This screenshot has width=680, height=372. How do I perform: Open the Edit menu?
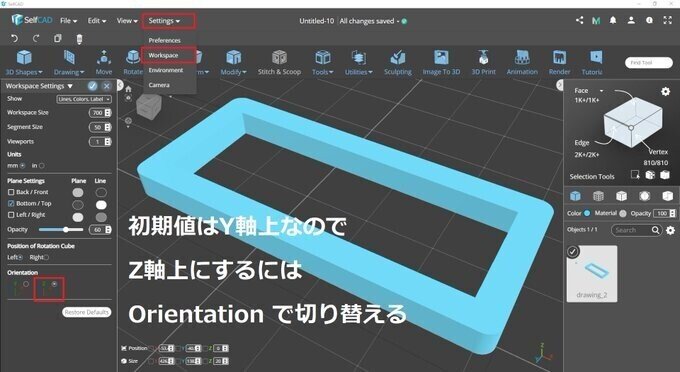(x=97, y=20)
